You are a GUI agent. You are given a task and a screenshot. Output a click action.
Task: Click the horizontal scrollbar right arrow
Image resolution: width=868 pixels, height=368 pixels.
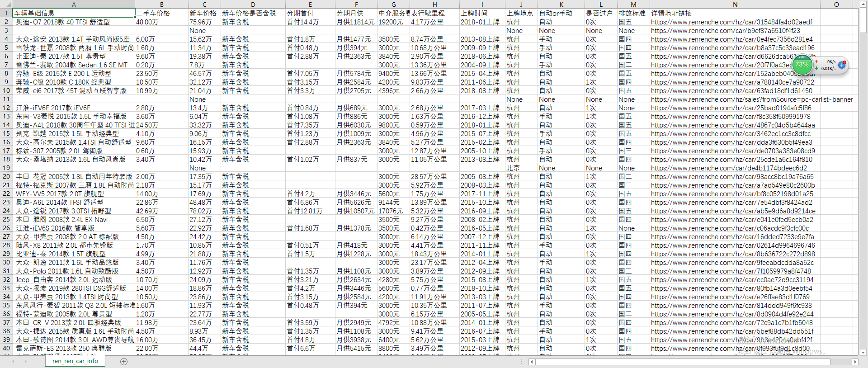click(x=854, y=362)
